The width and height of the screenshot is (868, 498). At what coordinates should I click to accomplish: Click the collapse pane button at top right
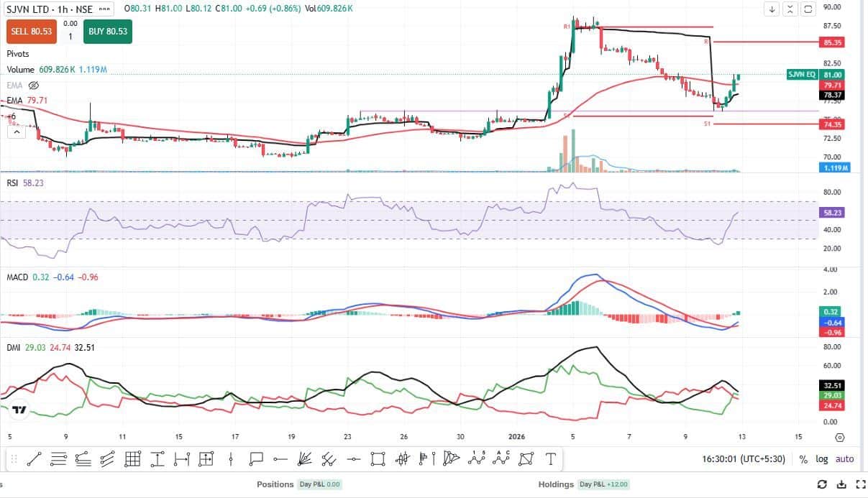click(790, 9)
